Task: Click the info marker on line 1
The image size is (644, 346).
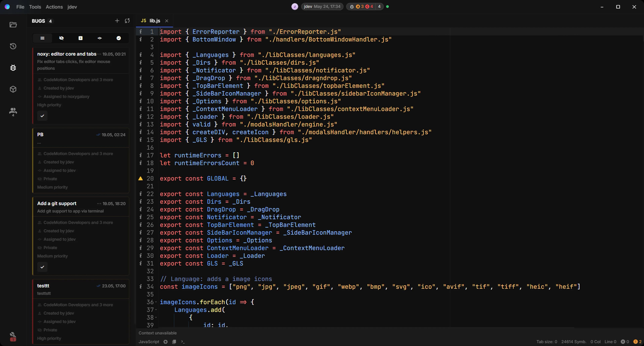Action: (141, 32)
